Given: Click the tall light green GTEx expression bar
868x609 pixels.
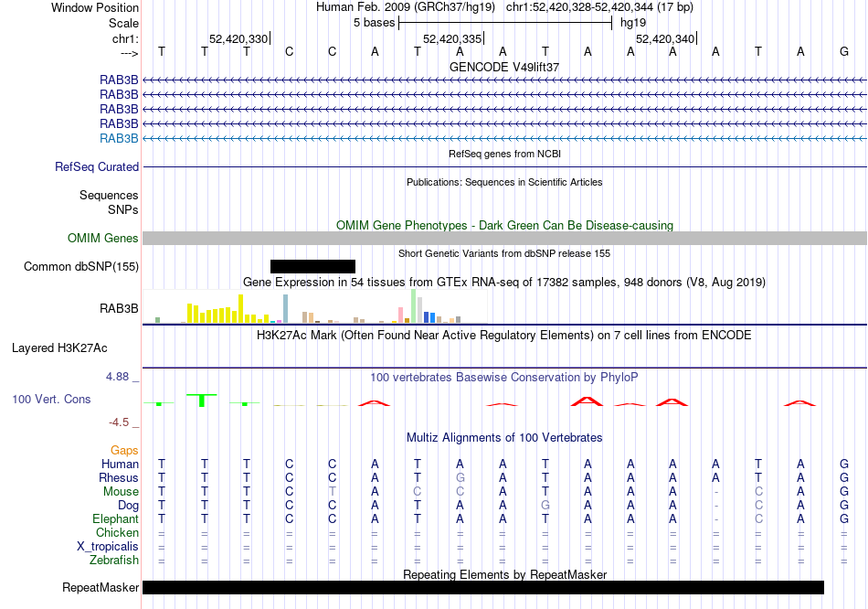Looking at the screenshot, I should click(414, 306).
